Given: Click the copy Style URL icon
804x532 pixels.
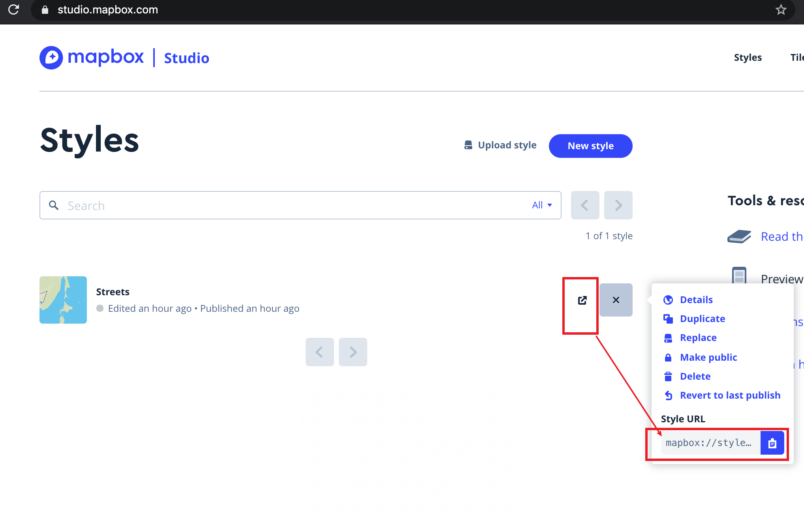Looking at the screenshot, I should [772, 443].
